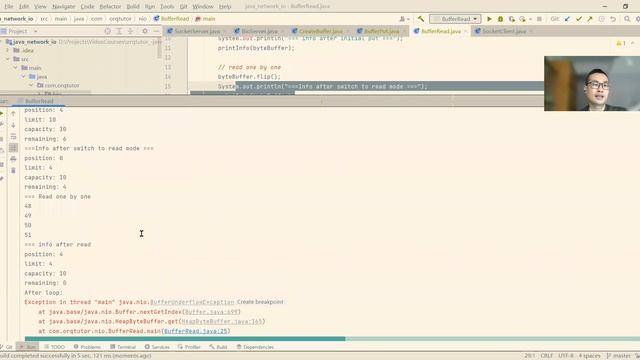Hide the Project tool window
640x360 pixels.
(x=156, y=31)
